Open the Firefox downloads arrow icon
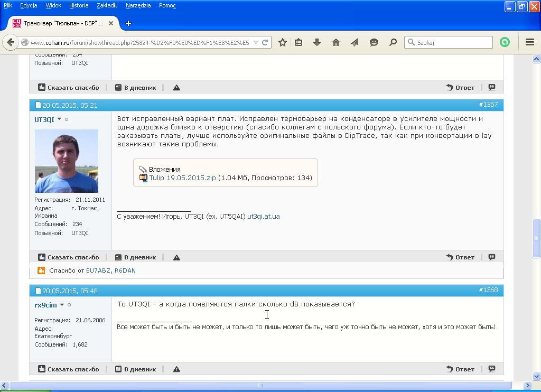The image size is (541, 392). (317, 43)
